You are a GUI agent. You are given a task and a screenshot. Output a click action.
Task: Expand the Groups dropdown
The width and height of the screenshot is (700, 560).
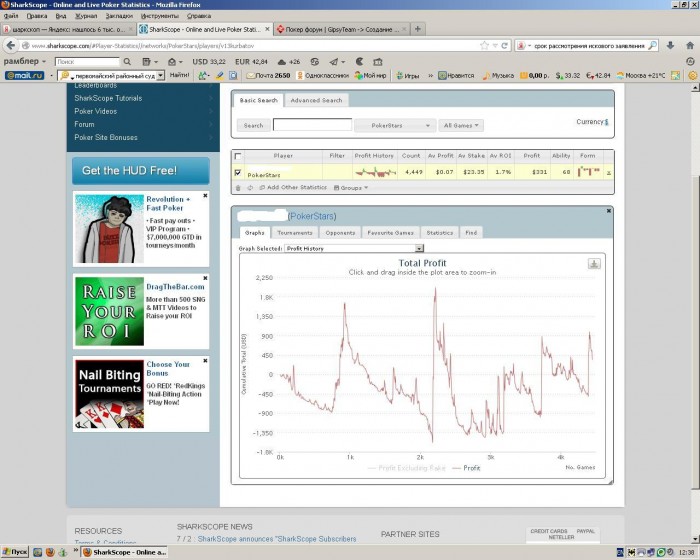click(x=351, y=188)
